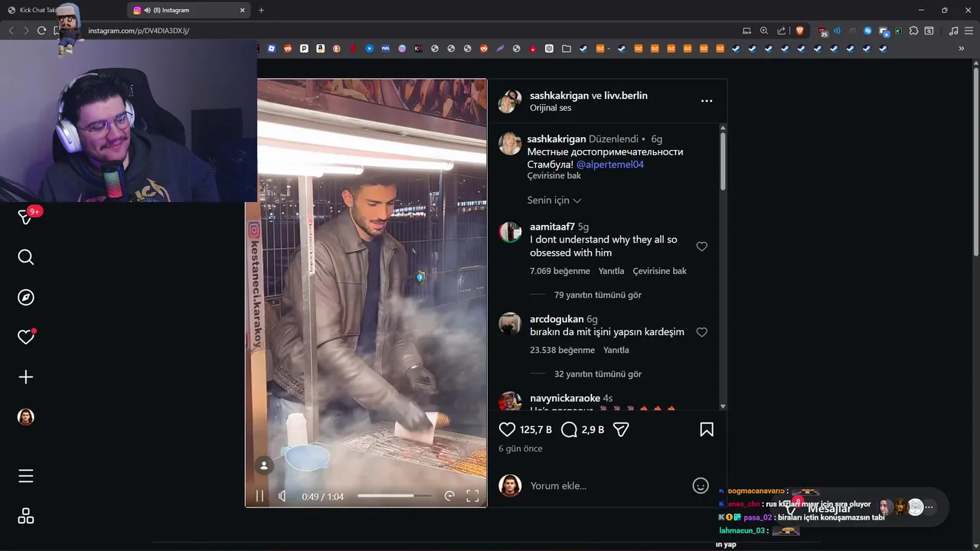Viewport: 980px width, 551px height.
Task: Click the Brave shield icon
Action: 800,31
